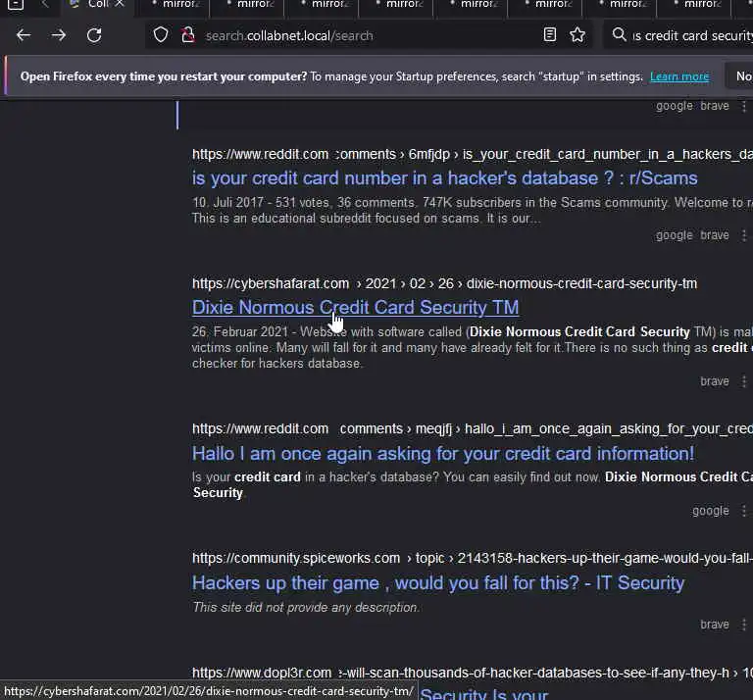This screenshot has height=700, width=753.
Task: Toggle reader view icon in address bar
Action: pos(550,34)
